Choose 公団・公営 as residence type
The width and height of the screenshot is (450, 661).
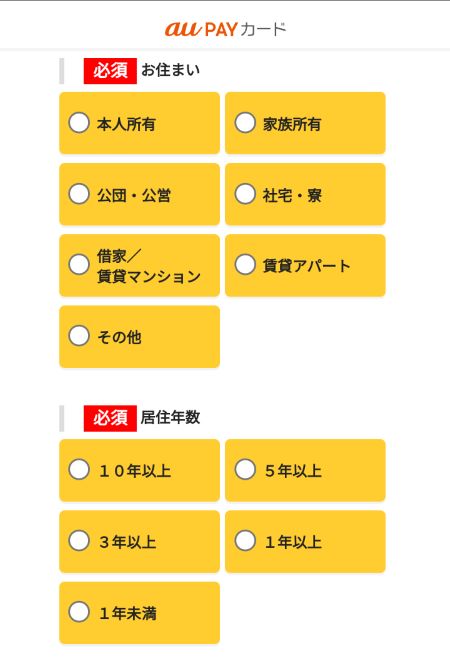click(x=139, y=194)
